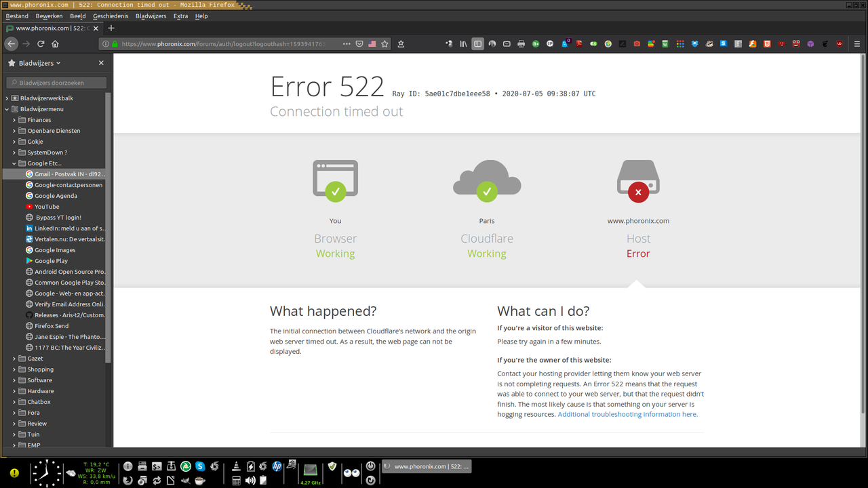Screen dimensions: 868x488
Task: Click the blue S extension icon
Action: pyautogui.click(x=724, y=43)
